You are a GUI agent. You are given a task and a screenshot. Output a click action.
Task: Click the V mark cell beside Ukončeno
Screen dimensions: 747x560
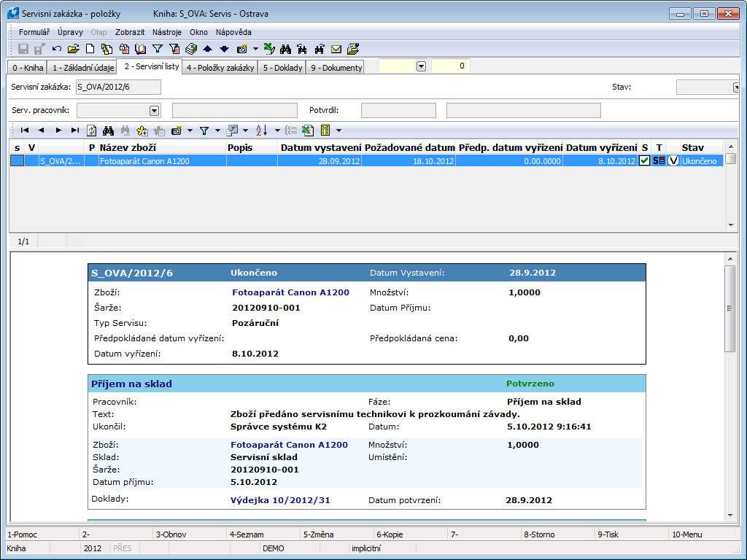pyautogui.click(x=673, y=161)
